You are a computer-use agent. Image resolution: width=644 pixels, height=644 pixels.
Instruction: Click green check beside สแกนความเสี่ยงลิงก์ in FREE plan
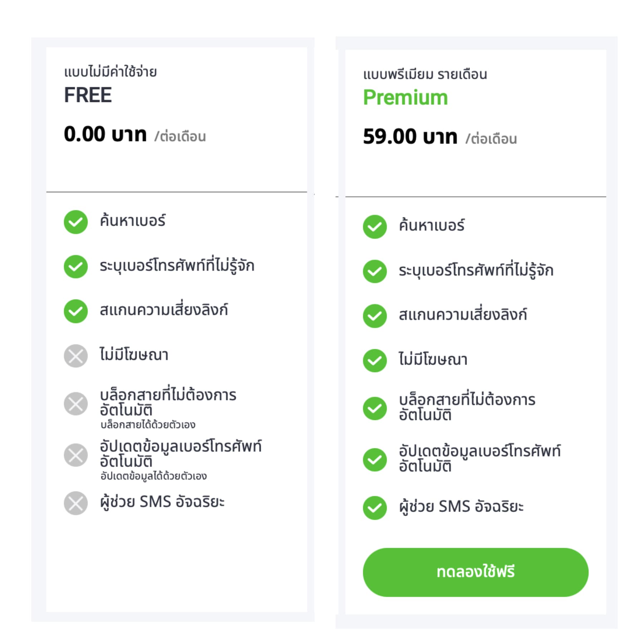pyautogui.click(x=75, y=311)
